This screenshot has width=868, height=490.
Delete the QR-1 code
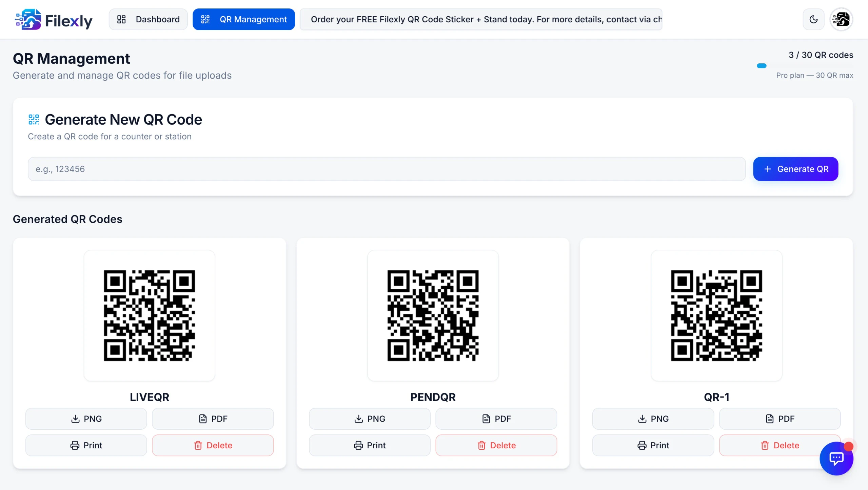tap(780, 445)
